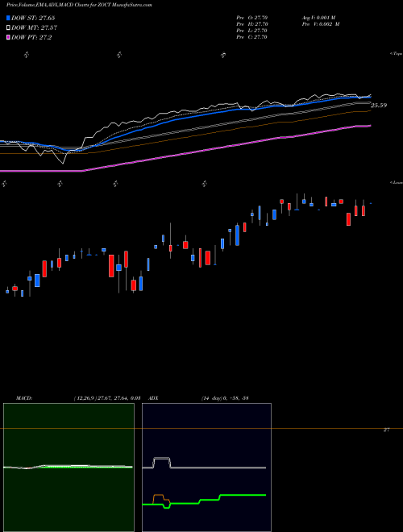Click the 'Pre C: 27.70' close value
The height and width of the screenshot is (532, 403).
[252, 37]
